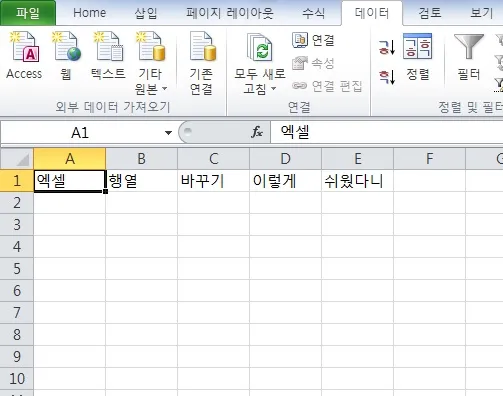Select row 4 header
Image resolution: width=503 pixels, height=396 pixels.
tap(17, 247)
